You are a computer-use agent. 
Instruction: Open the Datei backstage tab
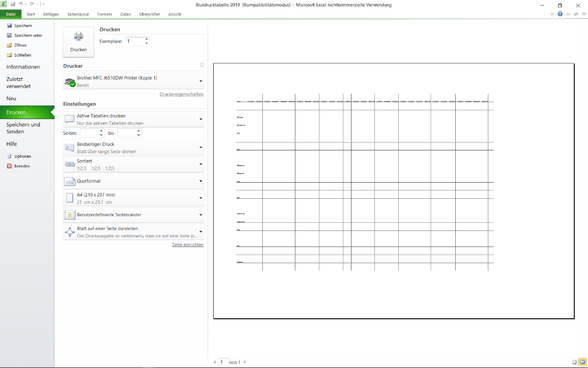coord(11,14)
